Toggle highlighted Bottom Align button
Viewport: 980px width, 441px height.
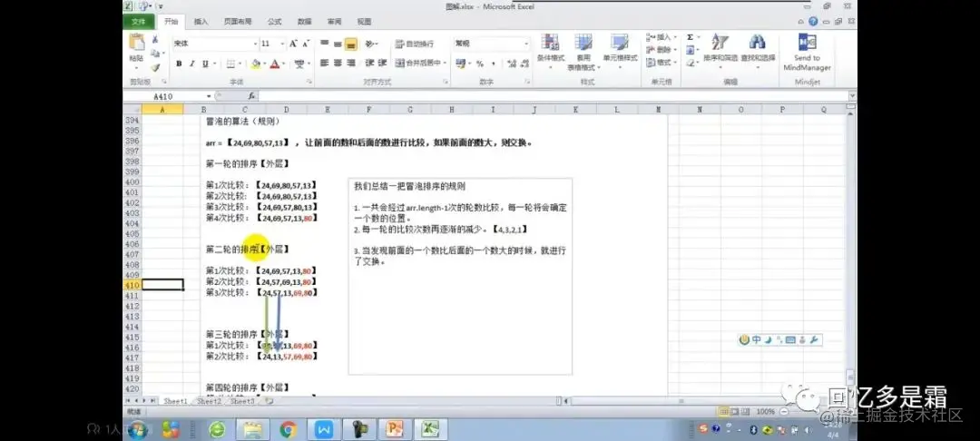pos(350,44)
